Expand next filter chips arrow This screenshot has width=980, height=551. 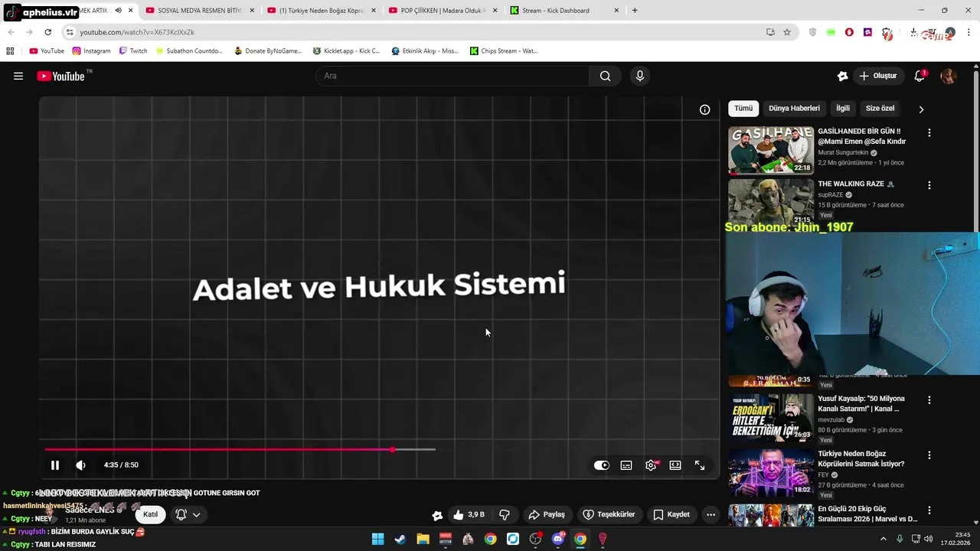click(x=921, y=109)
